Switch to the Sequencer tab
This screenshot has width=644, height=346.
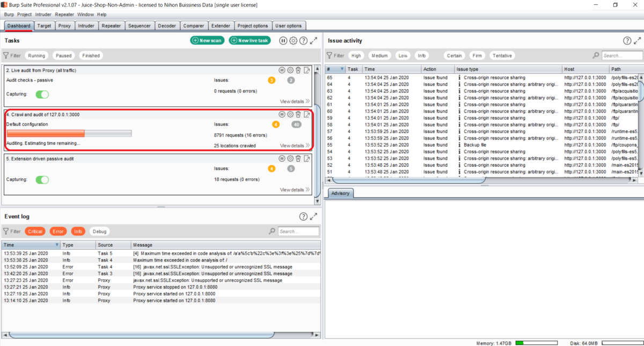[140, 26]
